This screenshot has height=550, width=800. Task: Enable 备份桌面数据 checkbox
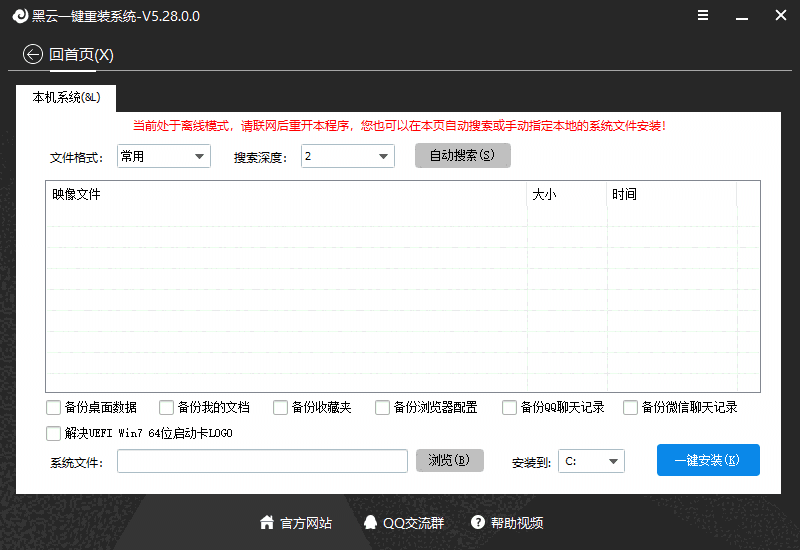tap(54, 408)
